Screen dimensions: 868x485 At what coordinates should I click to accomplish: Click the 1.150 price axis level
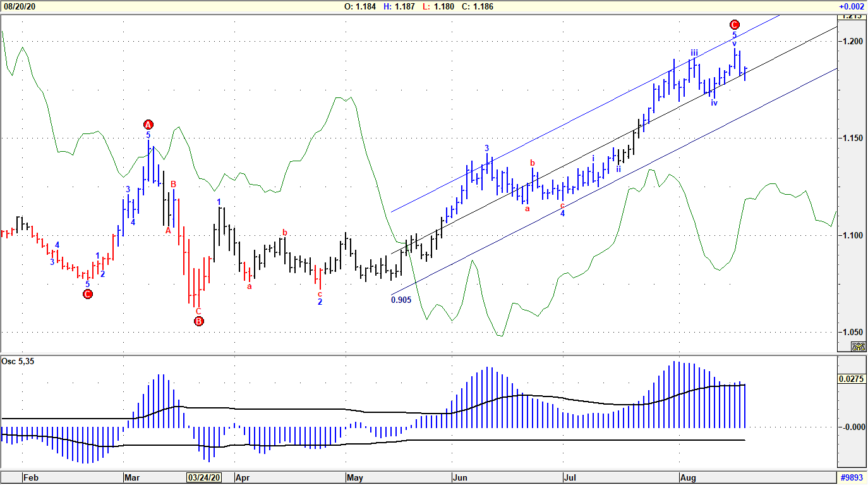pyautogui.click(x=850, y=138)
